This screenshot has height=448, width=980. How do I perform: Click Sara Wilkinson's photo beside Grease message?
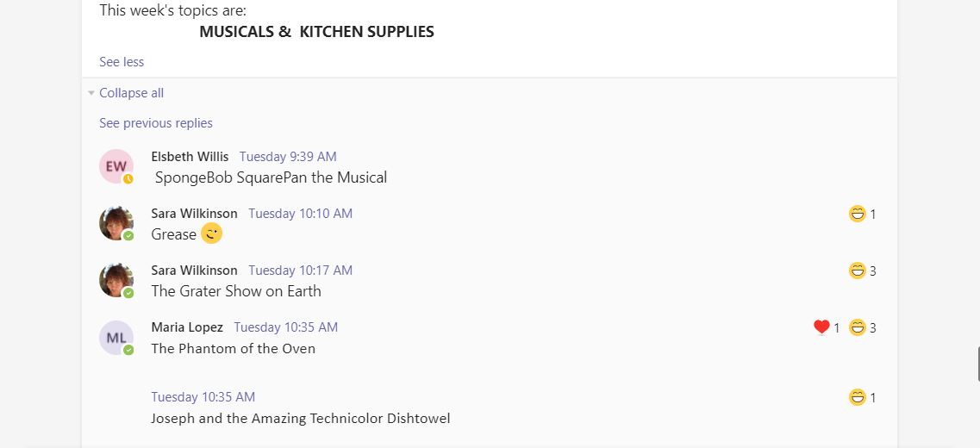(x=116, y=223)
